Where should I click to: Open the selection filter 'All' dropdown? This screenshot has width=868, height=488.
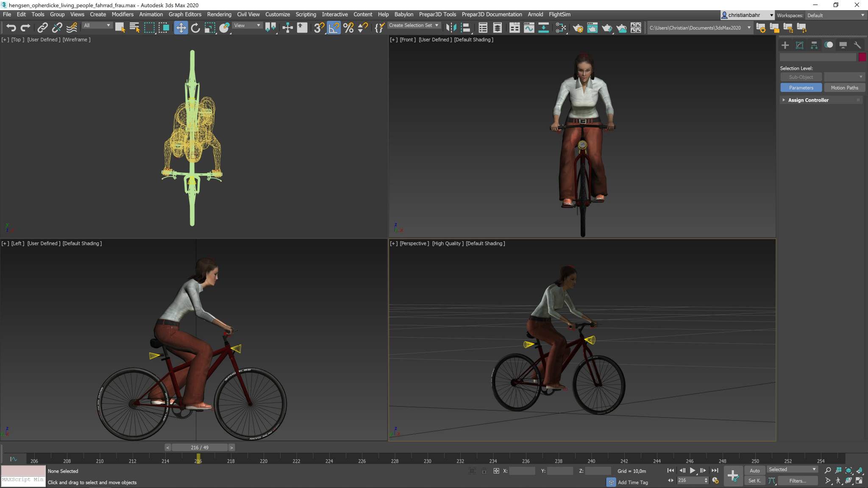(97, 25)
